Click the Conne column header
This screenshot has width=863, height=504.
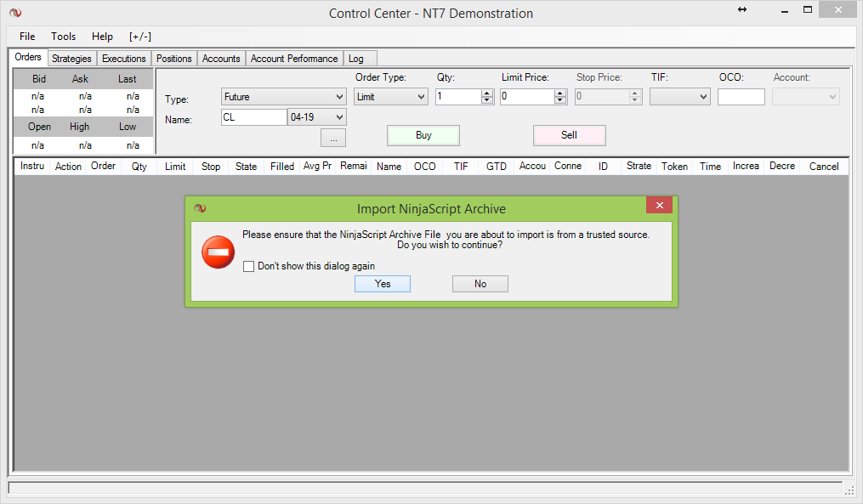pos(568,167)
